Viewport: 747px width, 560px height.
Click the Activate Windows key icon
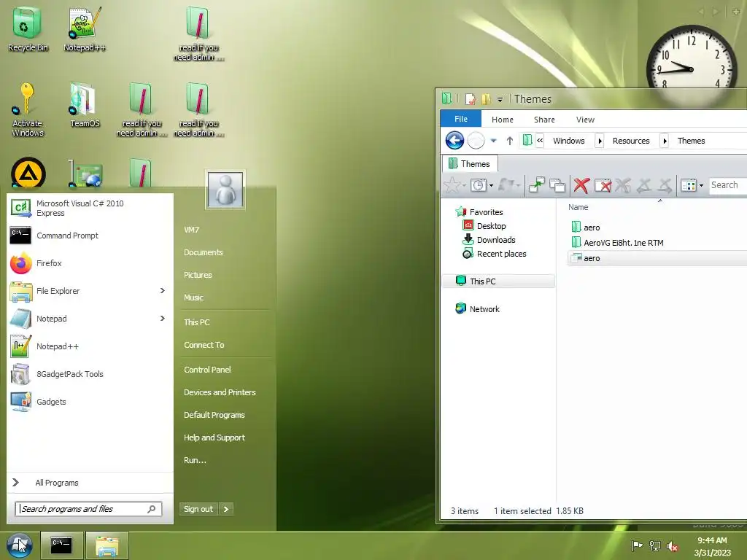click(x=27, y=109)
